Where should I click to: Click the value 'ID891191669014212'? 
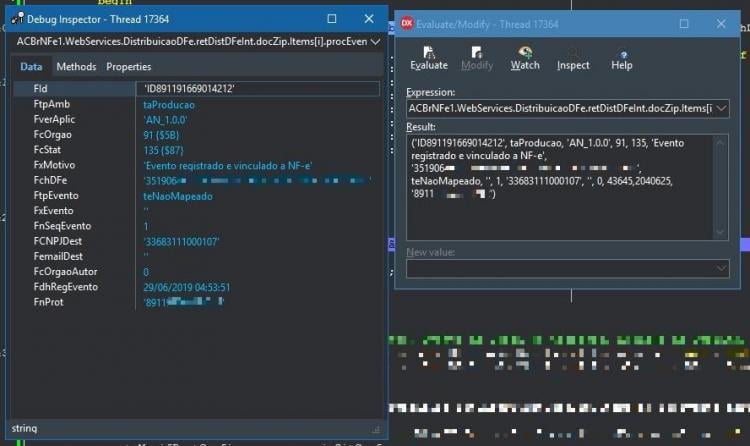point(189,89)
